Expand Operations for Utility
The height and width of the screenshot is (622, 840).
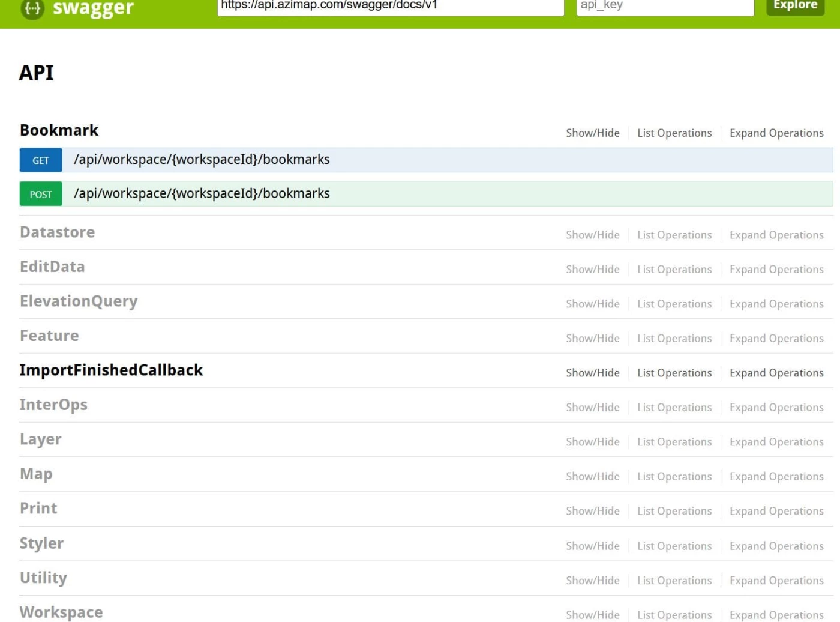point(776,581)
